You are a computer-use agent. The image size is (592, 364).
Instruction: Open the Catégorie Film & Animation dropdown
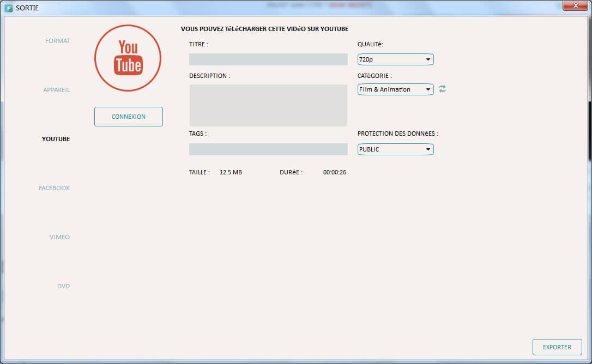click(x=395, y=89)
